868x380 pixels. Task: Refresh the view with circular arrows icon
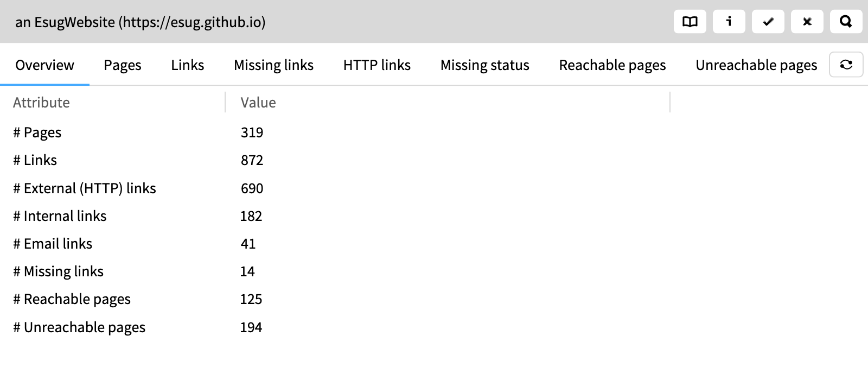tap(846, 65)
